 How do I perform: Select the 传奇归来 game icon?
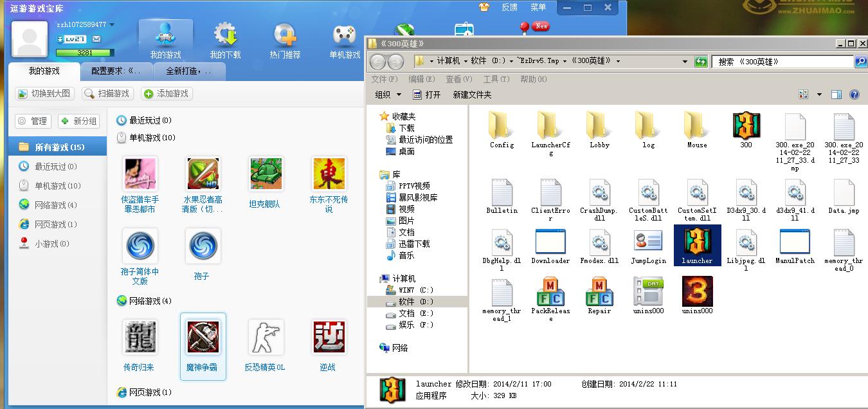coord(140,337)
